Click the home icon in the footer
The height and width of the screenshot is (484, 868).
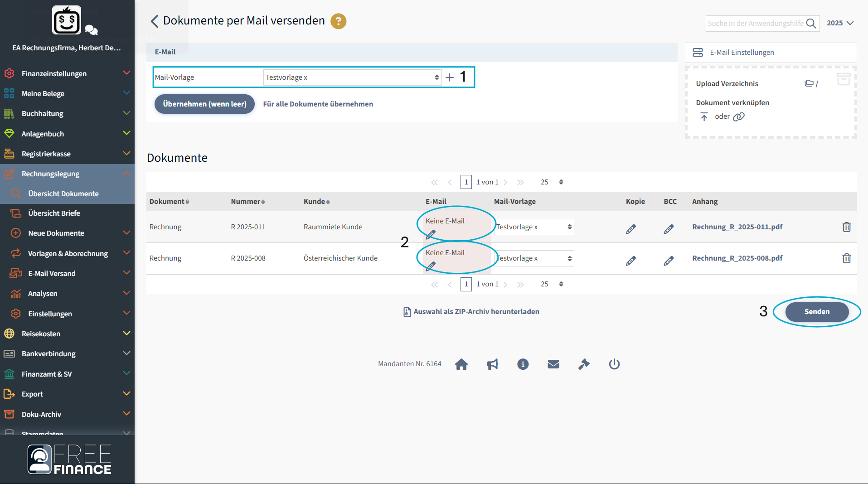(461, 364)
